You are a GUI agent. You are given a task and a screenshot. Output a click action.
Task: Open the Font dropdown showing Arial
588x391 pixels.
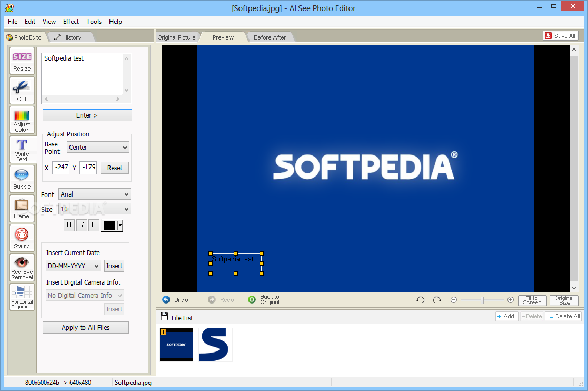coord(95,194)
